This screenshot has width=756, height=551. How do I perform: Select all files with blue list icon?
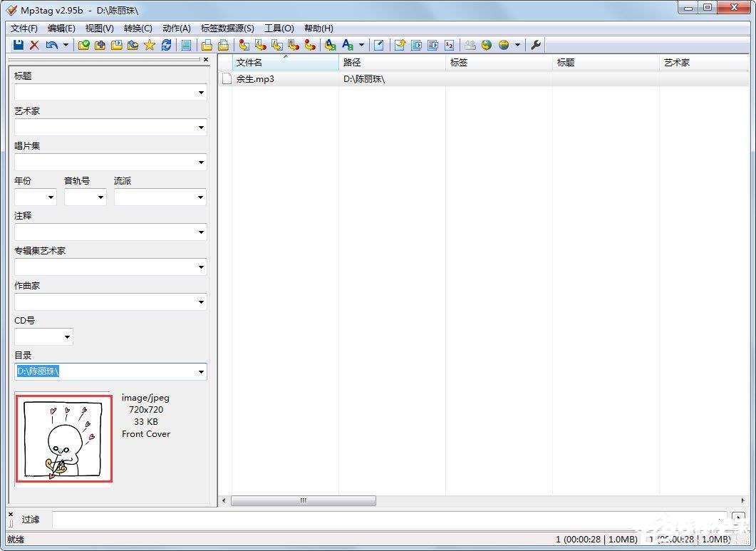[186, 45]
